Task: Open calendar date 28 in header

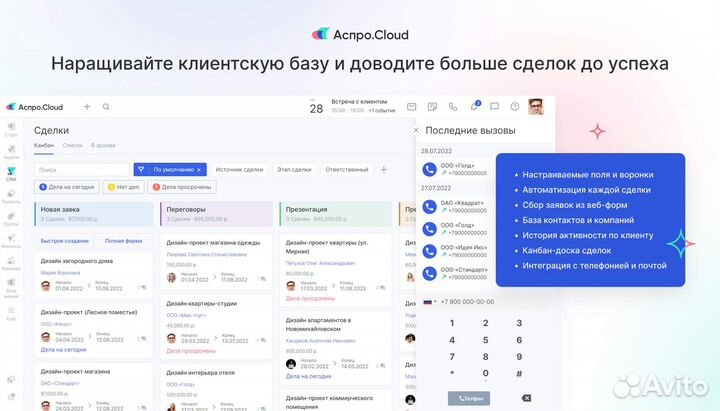Action: pos(316,107)
